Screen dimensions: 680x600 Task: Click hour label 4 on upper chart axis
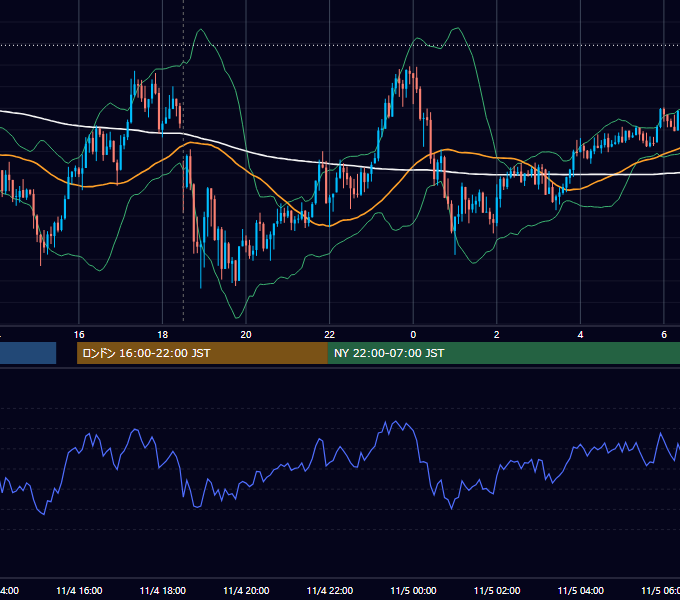(580, 335)
